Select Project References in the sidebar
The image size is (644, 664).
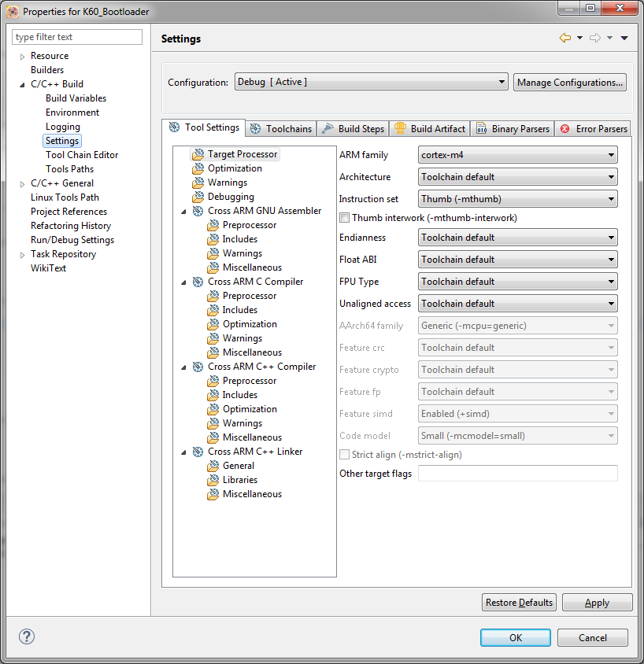point(68,212)
